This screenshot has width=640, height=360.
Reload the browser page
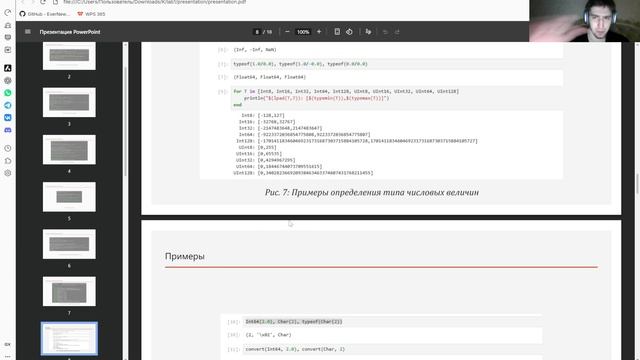[43, 2]
